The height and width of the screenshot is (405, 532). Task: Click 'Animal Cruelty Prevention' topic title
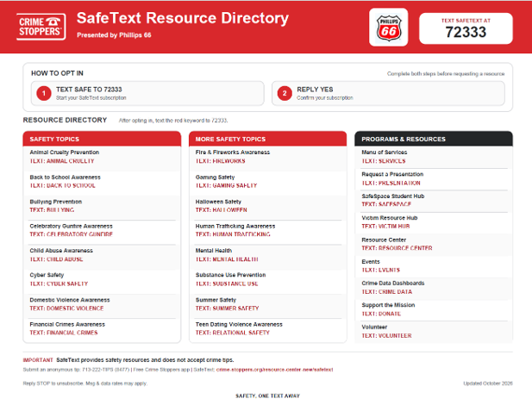coord(65,153)
